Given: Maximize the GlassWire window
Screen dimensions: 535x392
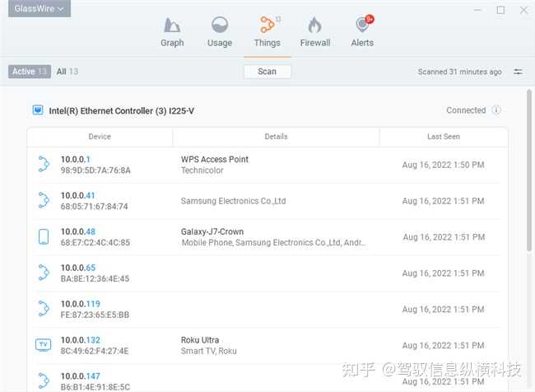Looking at the screenshot, I should [x=500, y=10].
